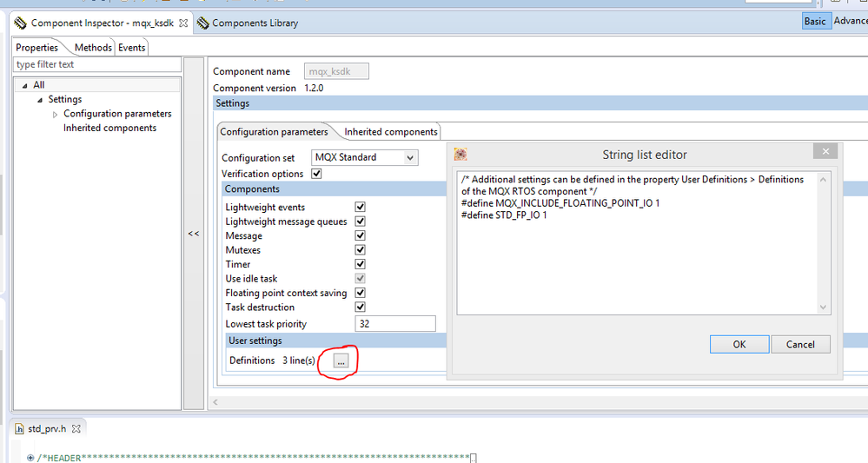This screenshot has height=463, width=868.
Task: Click the Component Inspector tab icon
Action: pos(20,23)
